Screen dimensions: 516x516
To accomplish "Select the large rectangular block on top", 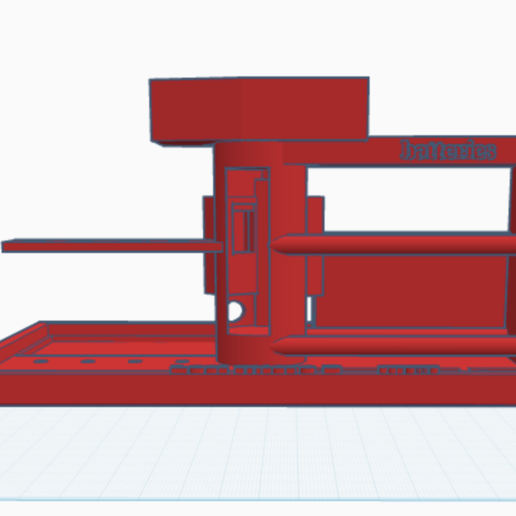I will [259, 110].
